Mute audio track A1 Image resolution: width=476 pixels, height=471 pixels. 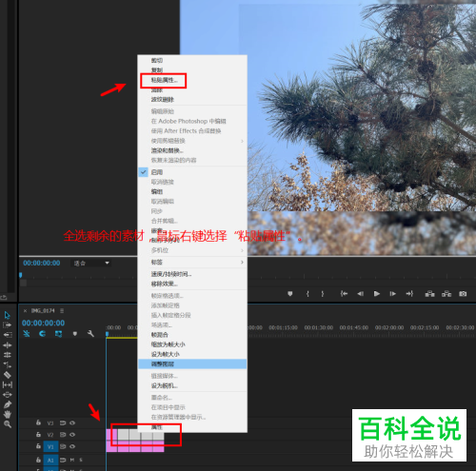pos(72,460)
